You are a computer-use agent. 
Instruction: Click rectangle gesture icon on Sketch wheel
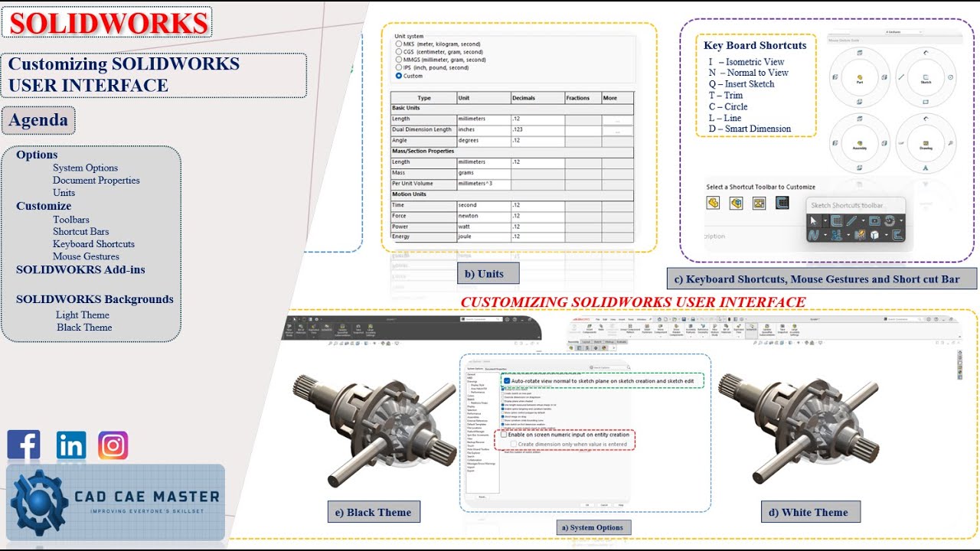pos(926,102)
